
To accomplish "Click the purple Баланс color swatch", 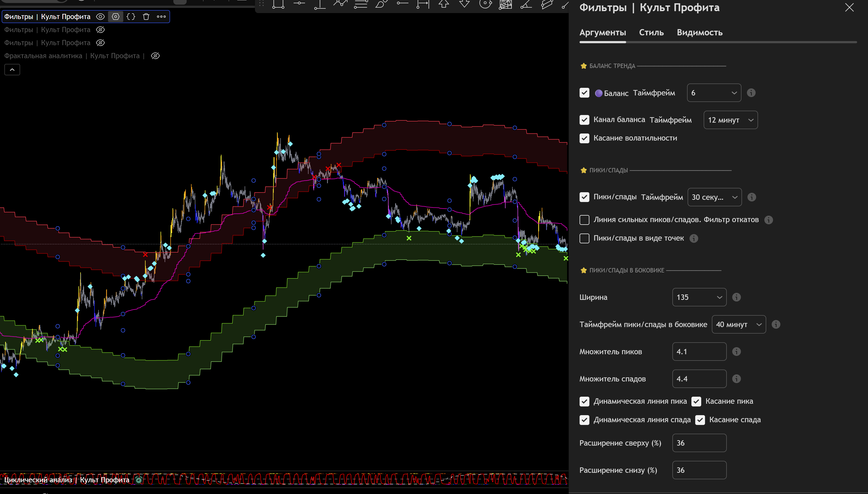I will click(598, 93).
